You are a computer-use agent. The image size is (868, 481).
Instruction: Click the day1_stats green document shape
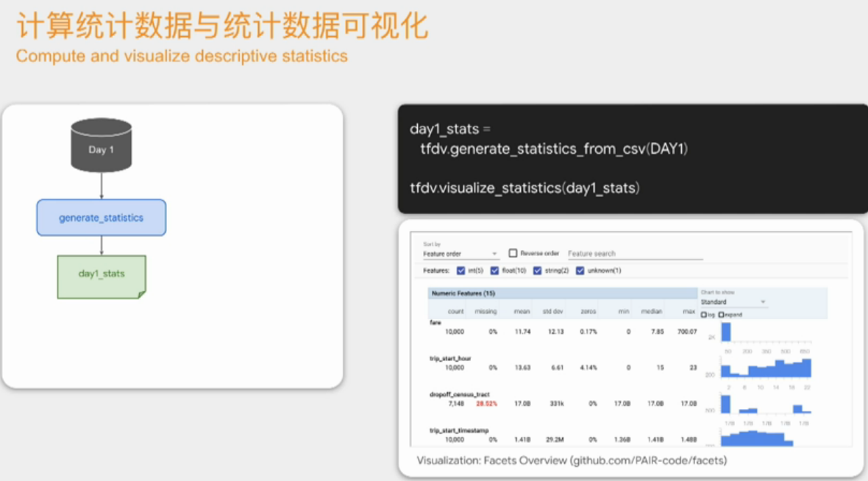(102, 277)
